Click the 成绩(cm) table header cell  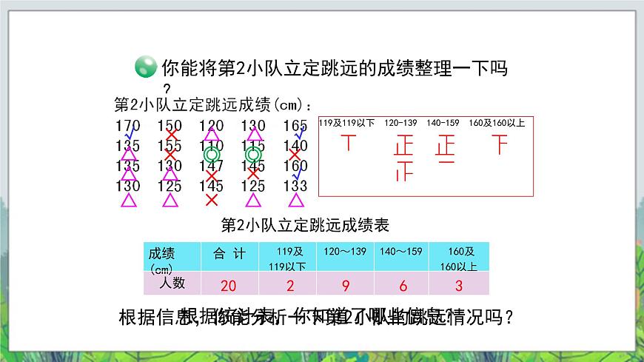pos(172,257)
